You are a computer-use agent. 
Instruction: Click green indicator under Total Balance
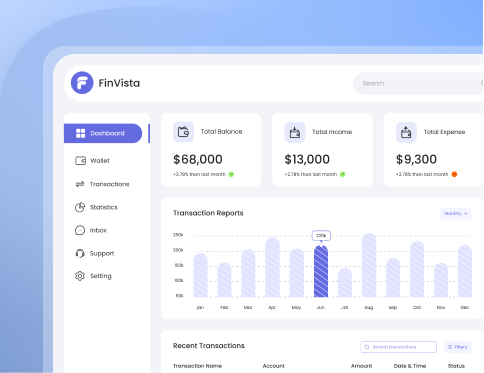click(x=231, y=174)
